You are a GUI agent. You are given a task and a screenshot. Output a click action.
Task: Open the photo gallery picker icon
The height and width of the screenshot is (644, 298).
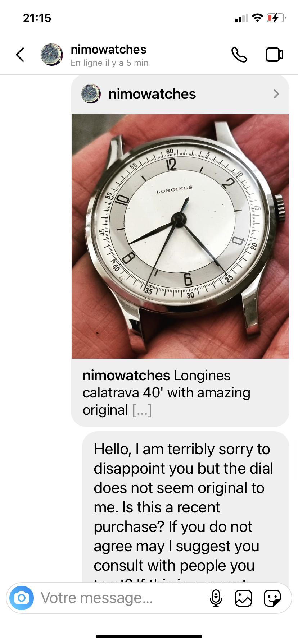pyautogui.click(x=243, y=598)
